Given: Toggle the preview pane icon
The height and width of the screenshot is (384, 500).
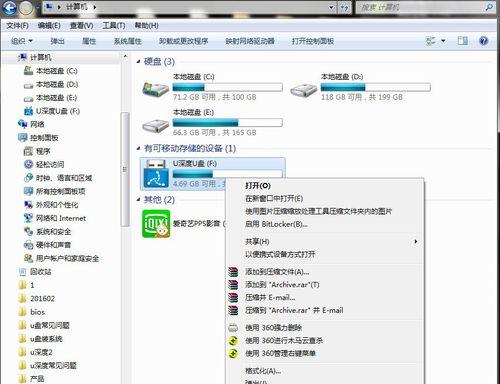Looking at the screenshot, I should 463,41.
